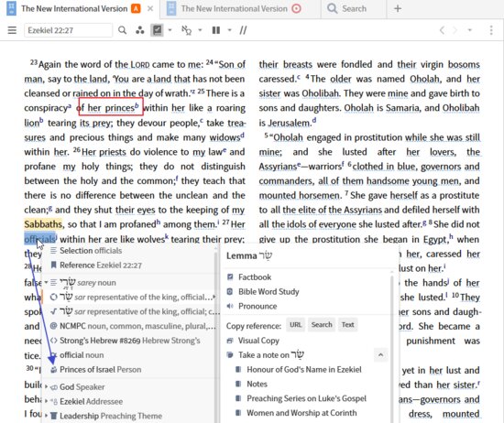Image resolution: width=504 pixels, height=423 pixels.
Task: Open dropdown beside text comparison icon
Action: (x=200, y=30)
